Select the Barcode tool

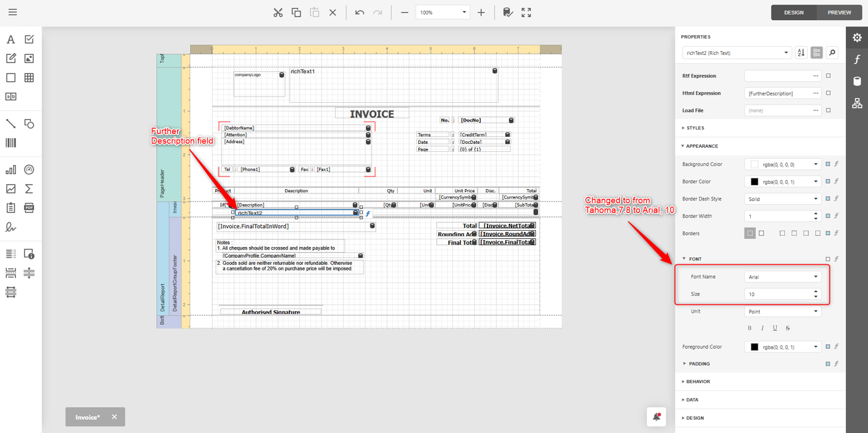10,142
